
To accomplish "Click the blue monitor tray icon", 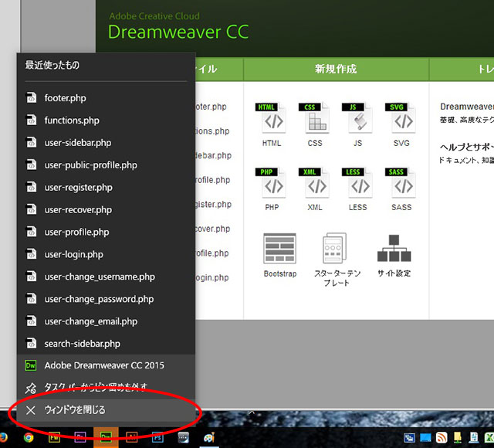I will click(425, 438).
